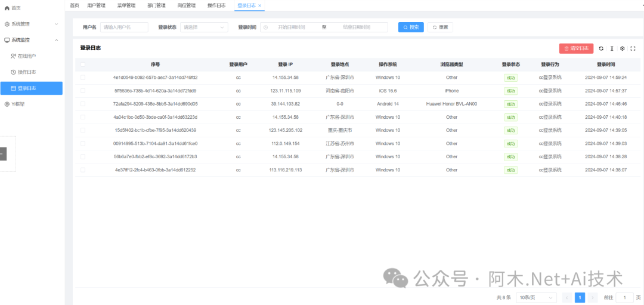Click the refresh table icon
Viewport: 644px width, 305px height.
pyautogui.click(x=601, y=48)
